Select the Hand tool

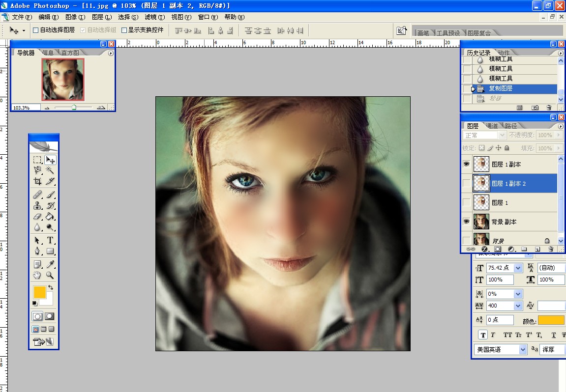pyautogui.click(x=37, y=275)
